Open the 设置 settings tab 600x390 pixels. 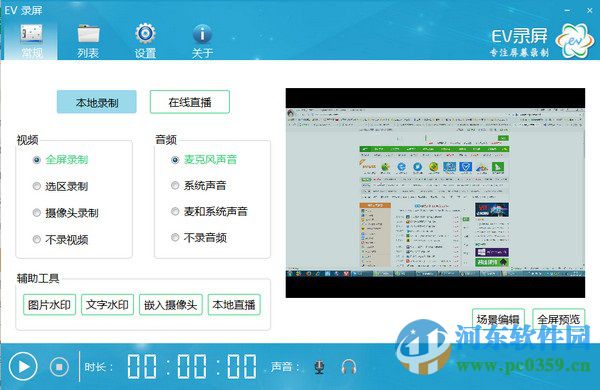click(145, 41)
